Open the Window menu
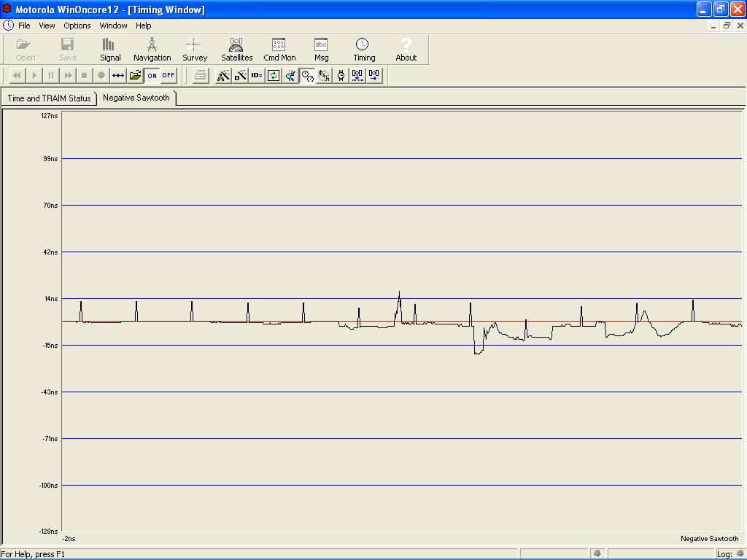 113,26
